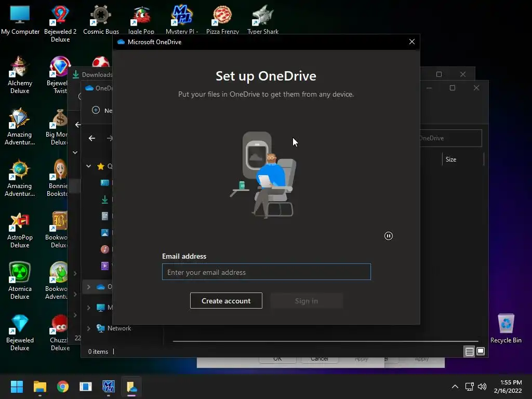
Task: Expand the Network tree node
Action: (88, 328)
